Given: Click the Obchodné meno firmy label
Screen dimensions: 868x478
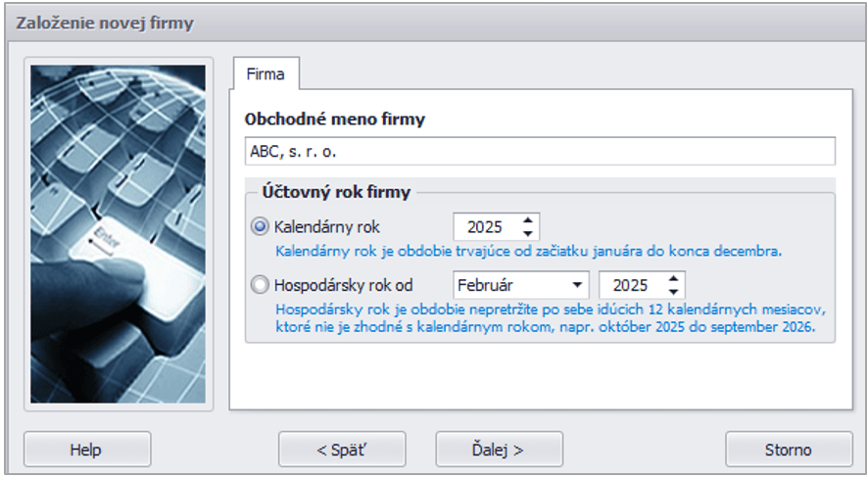Looking at the screenshot, I should pyautogui.click(x=334, y=119).
